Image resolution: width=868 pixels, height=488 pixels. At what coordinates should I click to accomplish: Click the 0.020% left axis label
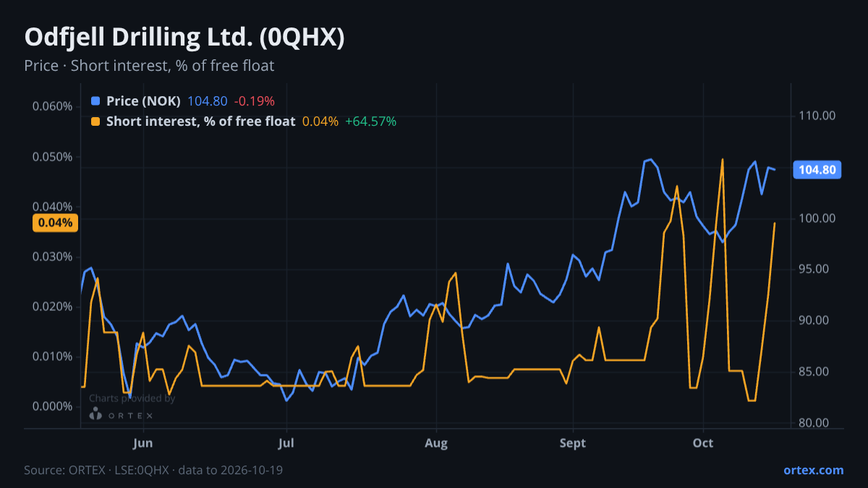(52, 307)
